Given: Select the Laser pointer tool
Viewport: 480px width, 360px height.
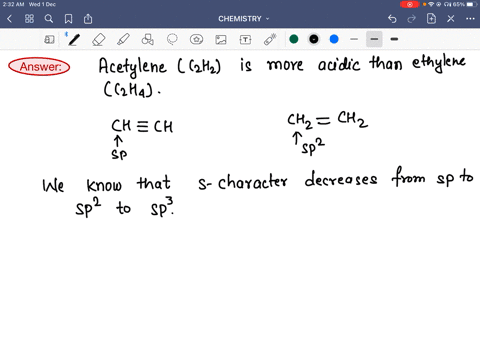Looking at the screenshot, I should coord(270,39).
